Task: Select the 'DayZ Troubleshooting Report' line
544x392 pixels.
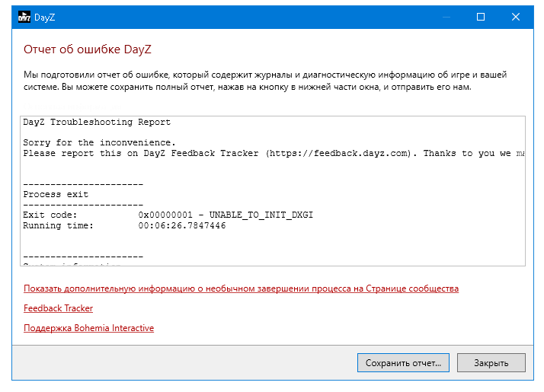Action: 97,122
